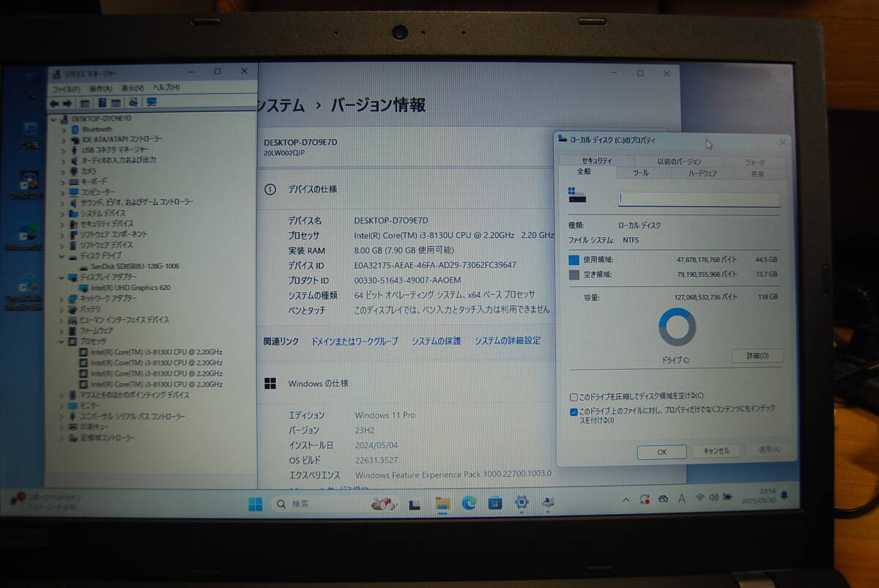The height and width of the screenshot is (588, 879).
Task: Select the モニター category icon
Action: click(x=73, y=405)
